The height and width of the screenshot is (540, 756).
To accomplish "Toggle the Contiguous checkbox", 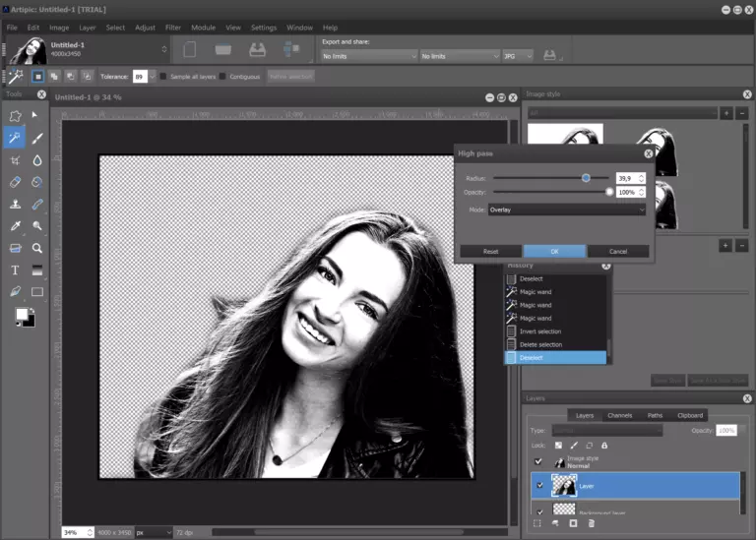I will (x=223, y=76).
